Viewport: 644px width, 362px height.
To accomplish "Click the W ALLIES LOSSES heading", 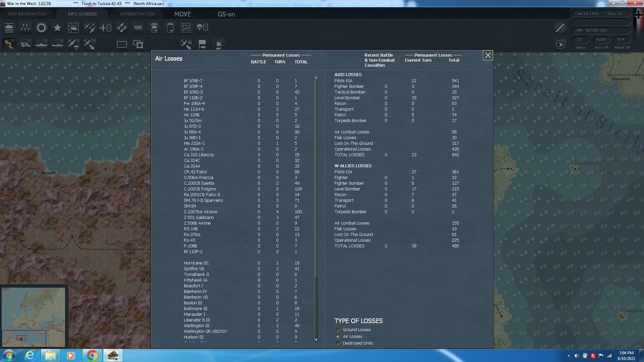I will tap(353, 166).
